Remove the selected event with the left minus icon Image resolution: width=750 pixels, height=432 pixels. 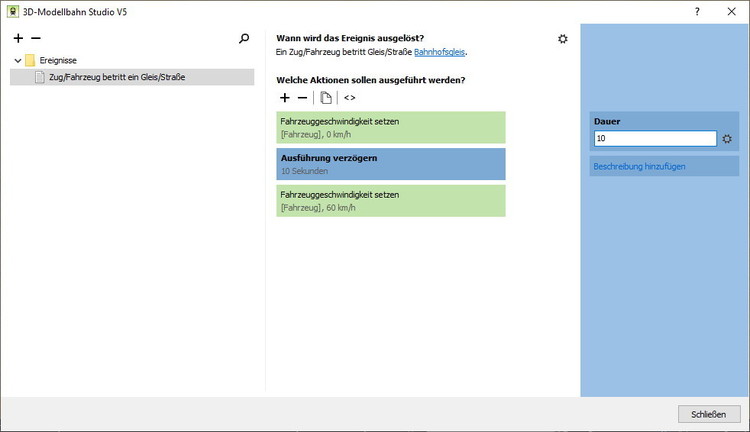click(x=36, y=38)
